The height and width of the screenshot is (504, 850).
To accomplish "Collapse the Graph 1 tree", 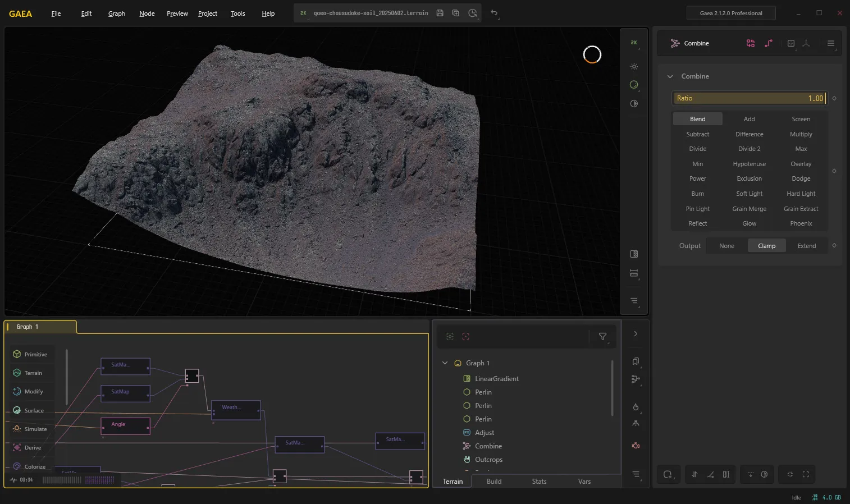I will click(x=445, y=363).
